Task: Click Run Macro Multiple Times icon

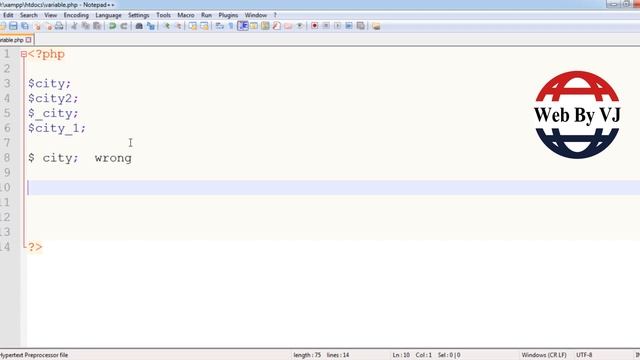Action: (x=349, y=26)
